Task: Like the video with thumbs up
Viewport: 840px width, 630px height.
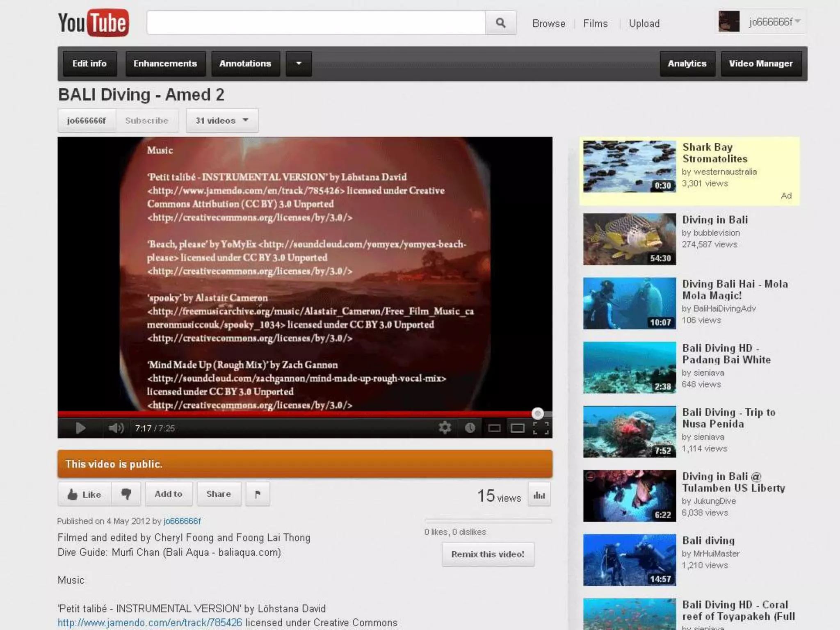Action: coord(84,494)
